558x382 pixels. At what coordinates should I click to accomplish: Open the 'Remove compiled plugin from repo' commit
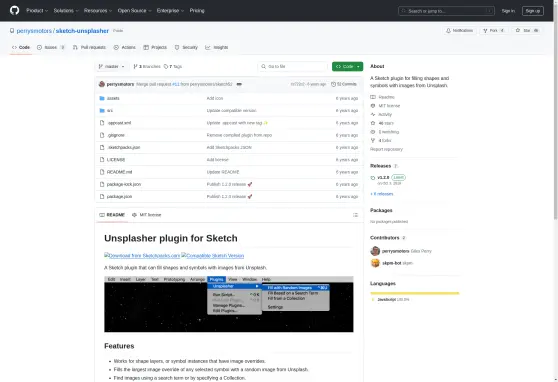pyautogui.click(x=239, y=135)
